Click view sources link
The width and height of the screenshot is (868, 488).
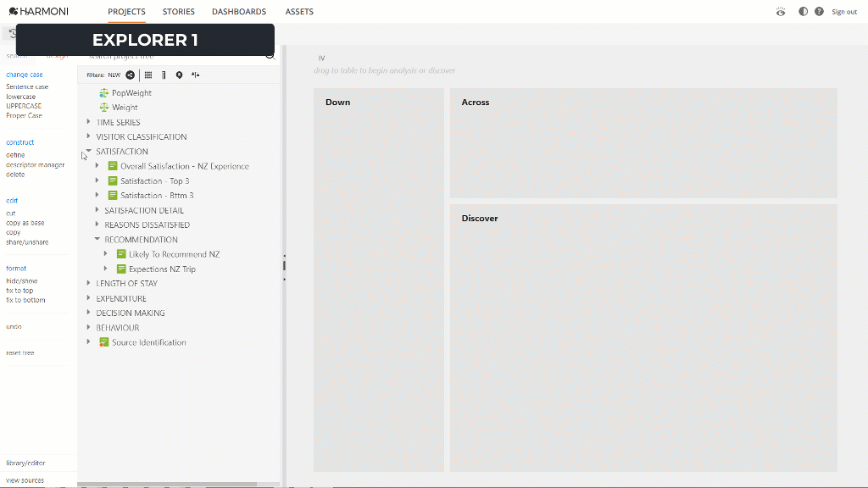(25, 480)
